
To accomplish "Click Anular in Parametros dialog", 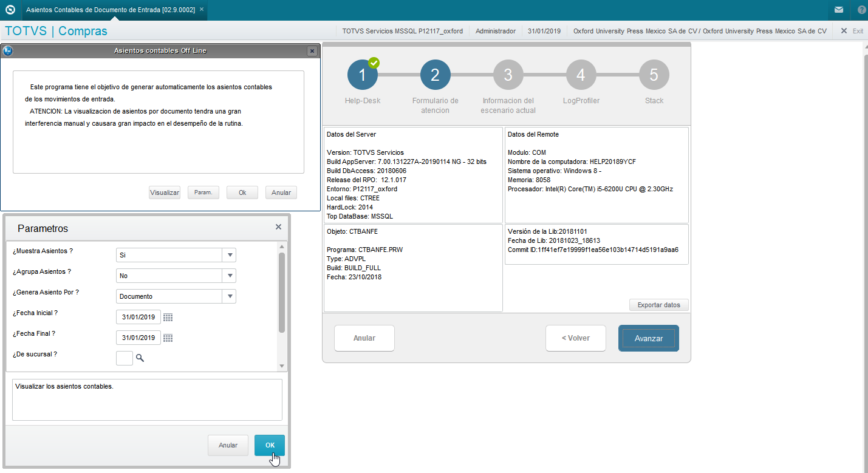I will pyautogui.click(x=228, y=445).
